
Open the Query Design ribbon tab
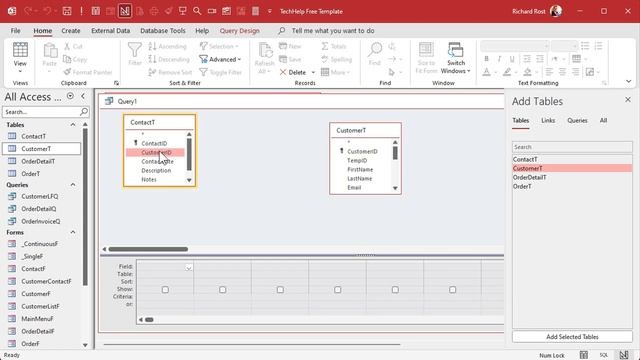pos(240,31)
